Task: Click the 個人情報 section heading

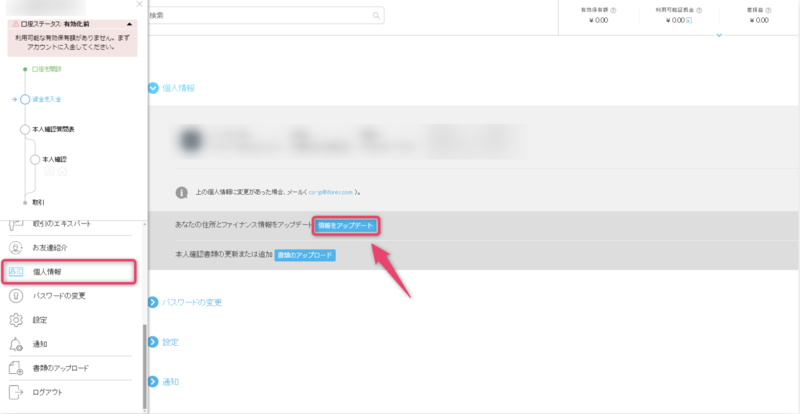Action: pyautogui.click(x=178, y=88)
